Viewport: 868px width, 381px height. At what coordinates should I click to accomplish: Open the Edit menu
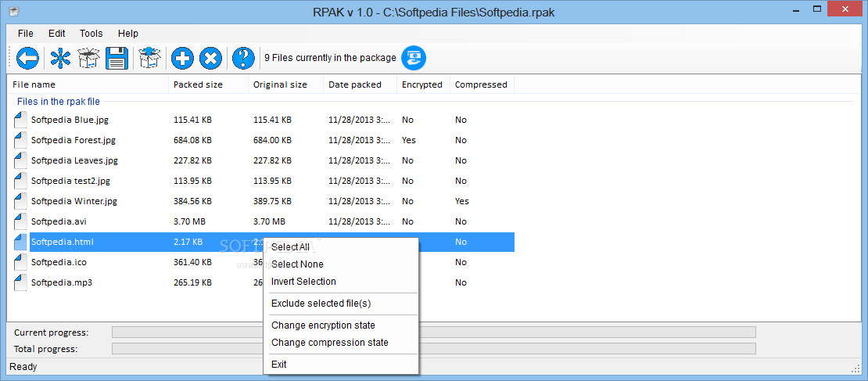pos(56,33)
